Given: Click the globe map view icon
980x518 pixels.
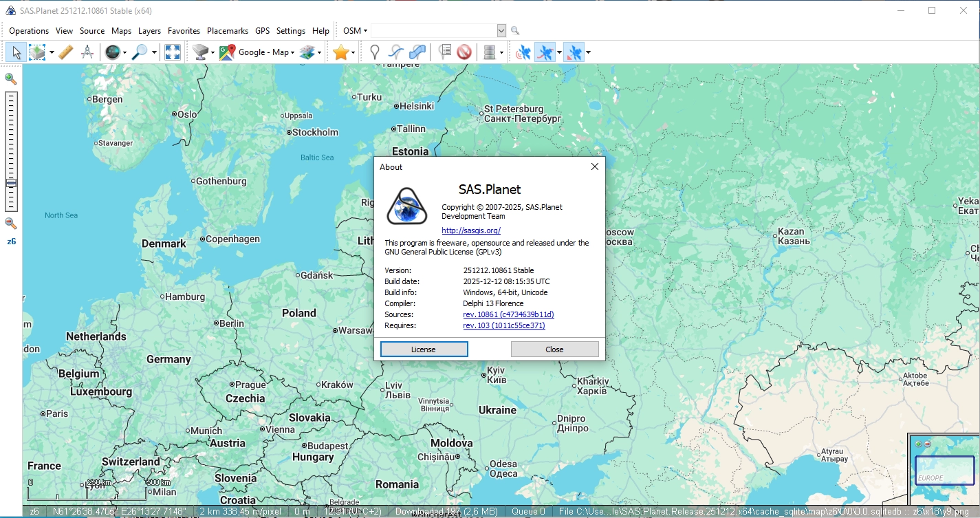Looking at the screenshot, I should [x=112, y=52].
